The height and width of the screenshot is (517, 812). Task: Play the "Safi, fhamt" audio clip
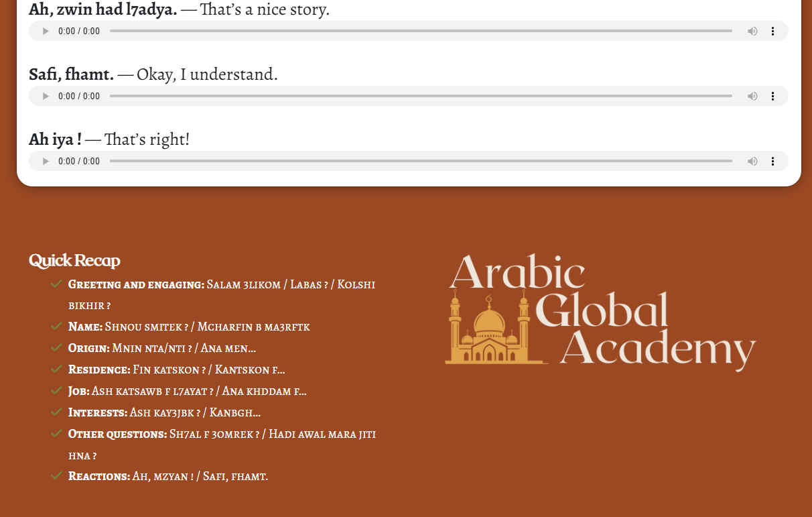pyautogui.click(x=46, y=97)
